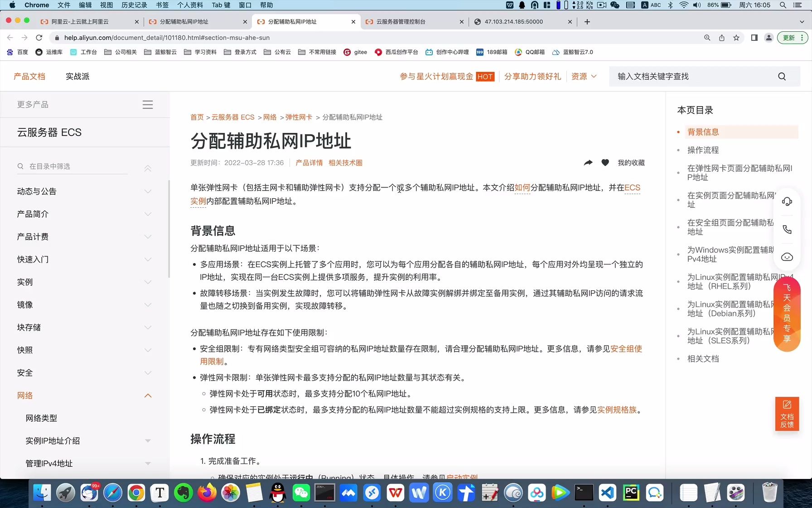Click the 产品详情 link
Image resolution: width=812 pixels, height=508 pixels.
pos(309,162)
